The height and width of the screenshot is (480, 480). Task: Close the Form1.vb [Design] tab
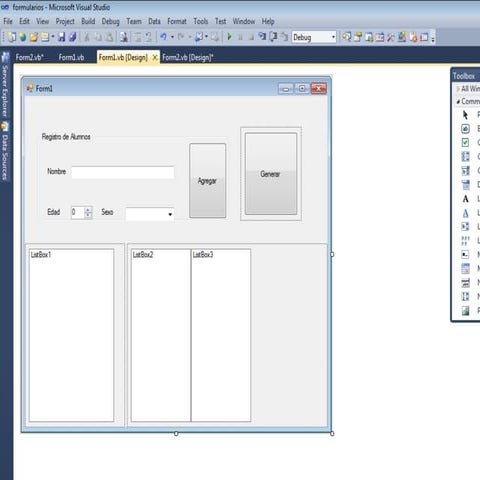[x=155, y=57]
